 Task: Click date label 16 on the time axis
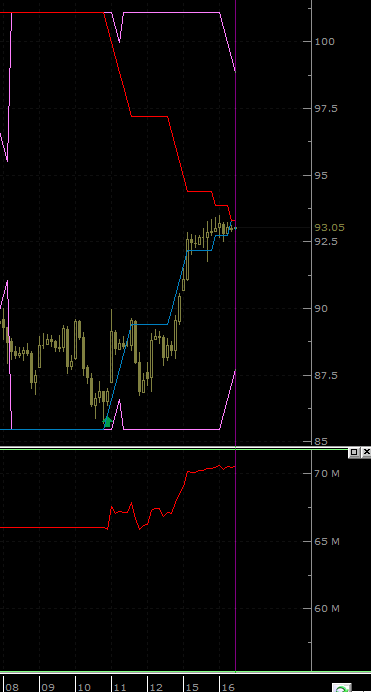tap(228, 687)
